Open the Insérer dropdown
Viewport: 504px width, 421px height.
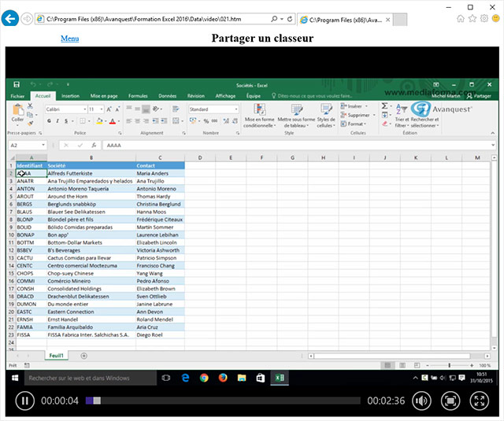tap(354, 106)
